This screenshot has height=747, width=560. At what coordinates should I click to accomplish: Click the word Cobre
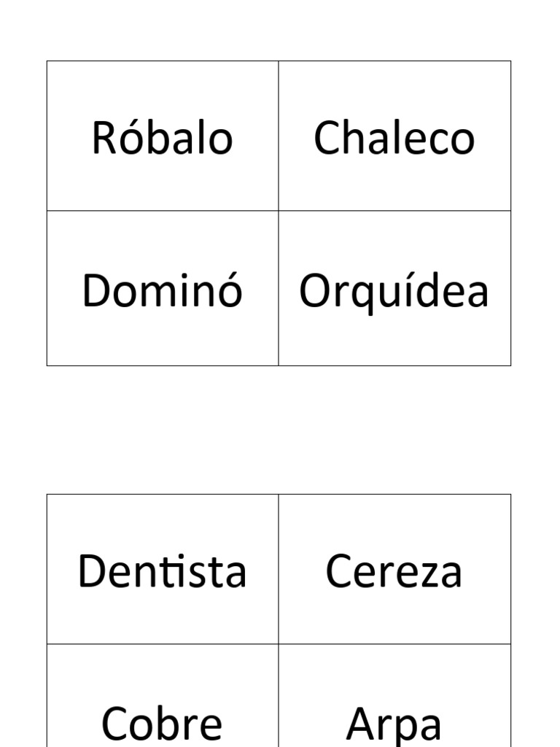pos(162,722)
